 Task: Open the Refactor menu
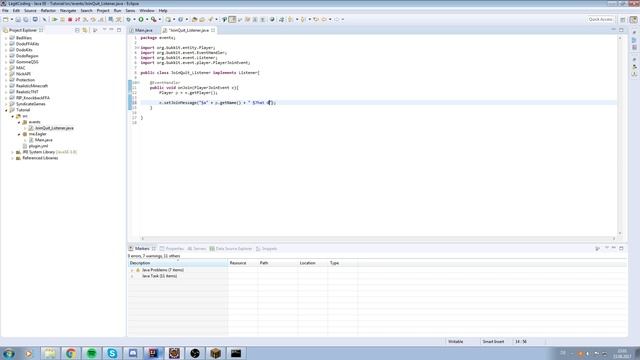tap(48, 11)
